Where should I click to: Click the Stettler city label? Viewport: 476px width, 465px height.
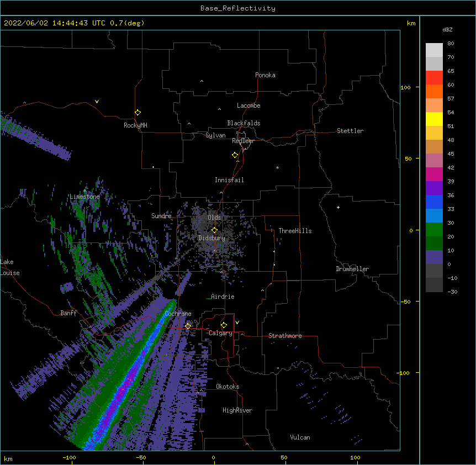pos(350,131)
